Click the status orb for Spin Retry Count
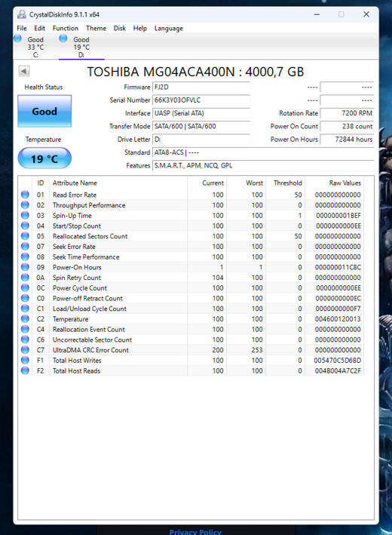The width and height of the screenshot is (392, 535). tap(25, 278)
